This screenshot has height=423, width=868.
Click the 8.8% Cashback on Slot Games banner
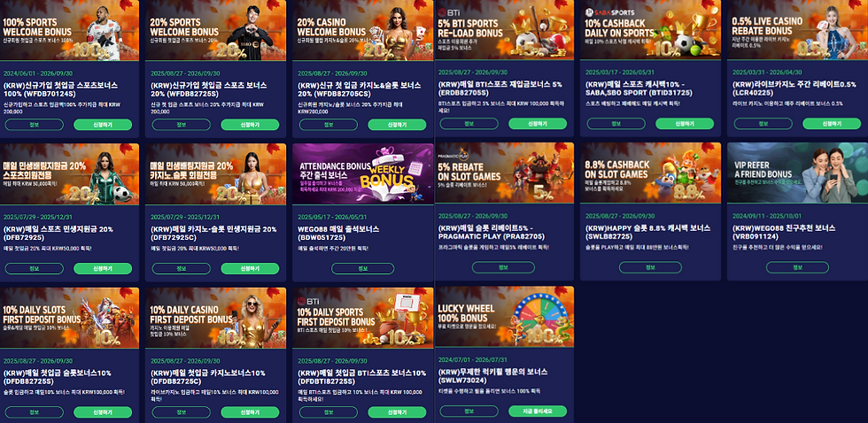[650, 173]
